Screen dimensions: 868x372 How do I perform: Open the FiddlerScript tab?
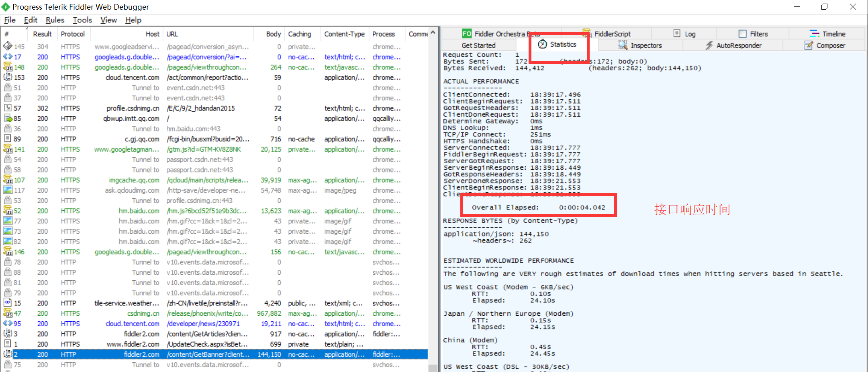pyautogui.click(x=607, y=34)
